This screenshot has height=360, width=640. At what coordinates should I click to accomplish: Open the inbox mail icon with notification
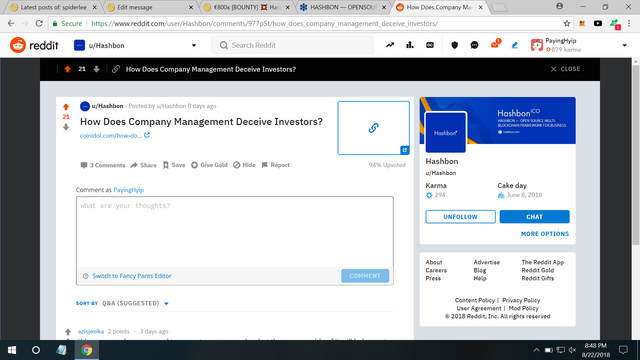pyautogui.click(x=495, y=44)
